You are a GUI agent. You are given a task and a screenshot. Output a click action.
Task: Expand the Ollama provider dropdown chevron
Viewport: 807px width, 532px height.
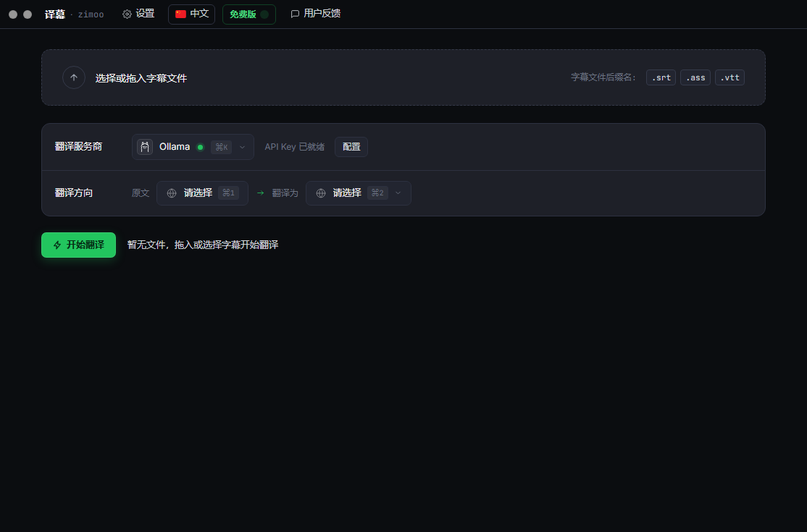[243, 147]
